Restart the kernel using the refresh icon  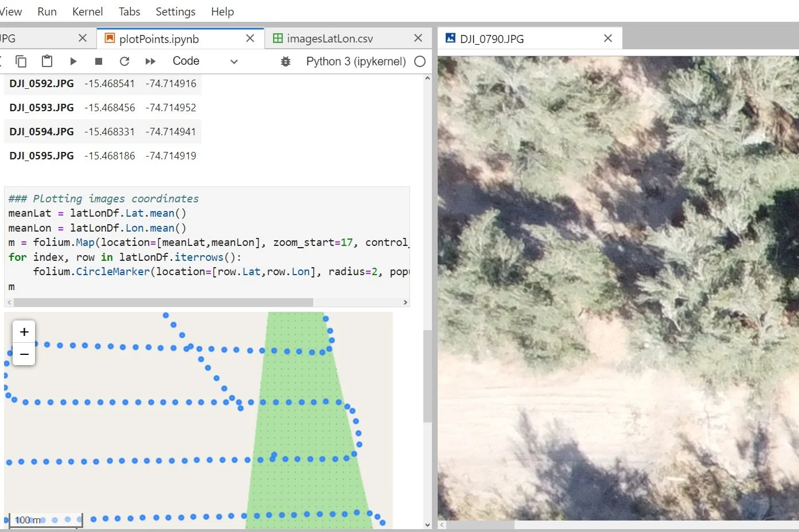coord(124,61)
